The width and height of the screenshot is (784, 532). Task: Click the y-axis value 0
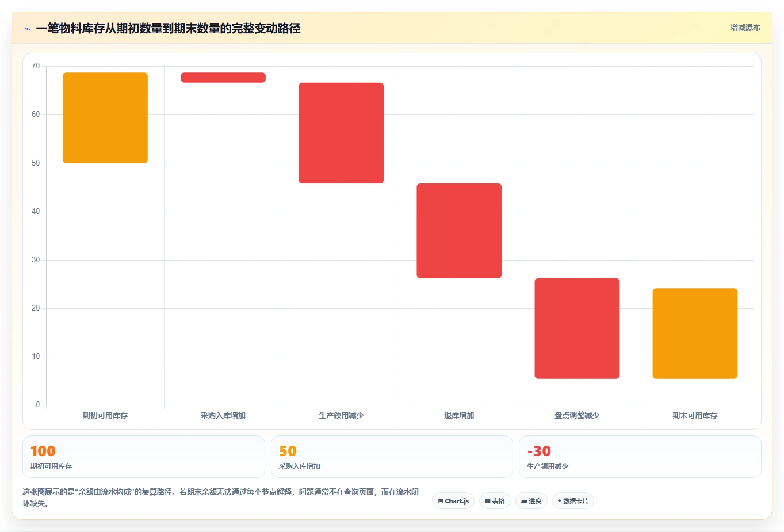pos(38,405)
